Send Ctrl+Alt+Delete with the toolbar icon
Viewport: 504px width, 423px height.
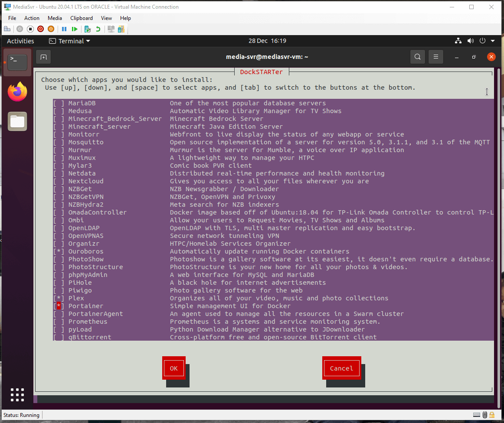coord(7,29)
